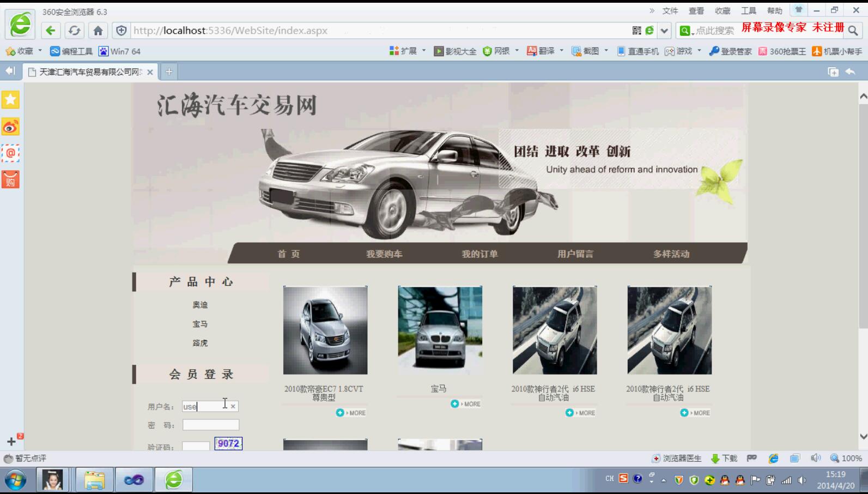Open 我的订单 navigation link
The image size is (868, 494).
[x=479, y=254]
